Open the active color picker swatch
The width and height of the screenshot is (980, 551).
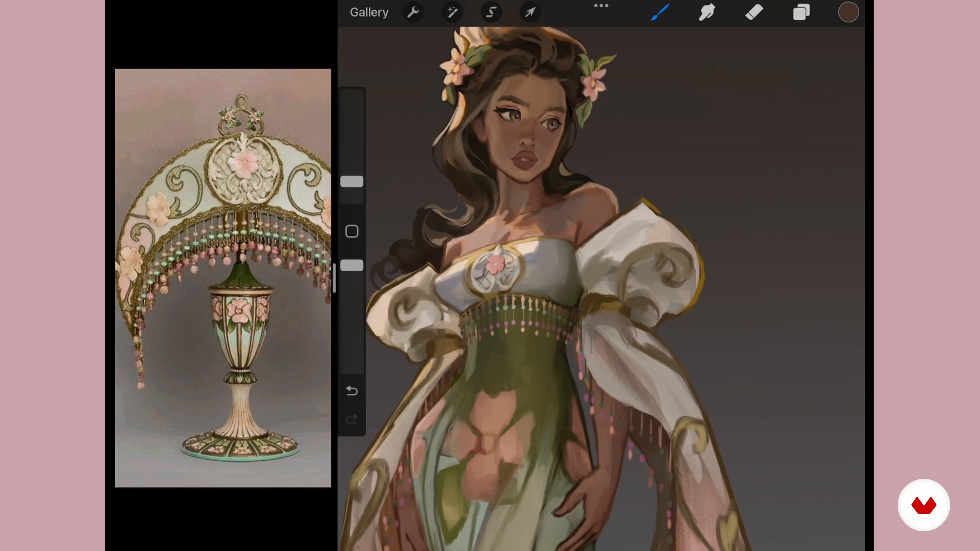point(848,12)
